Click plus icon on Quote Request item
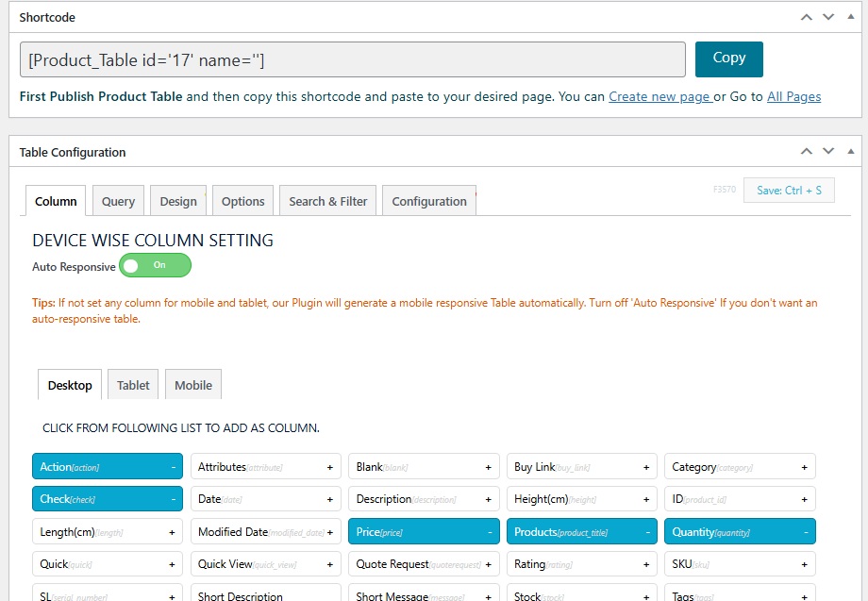 489,564
